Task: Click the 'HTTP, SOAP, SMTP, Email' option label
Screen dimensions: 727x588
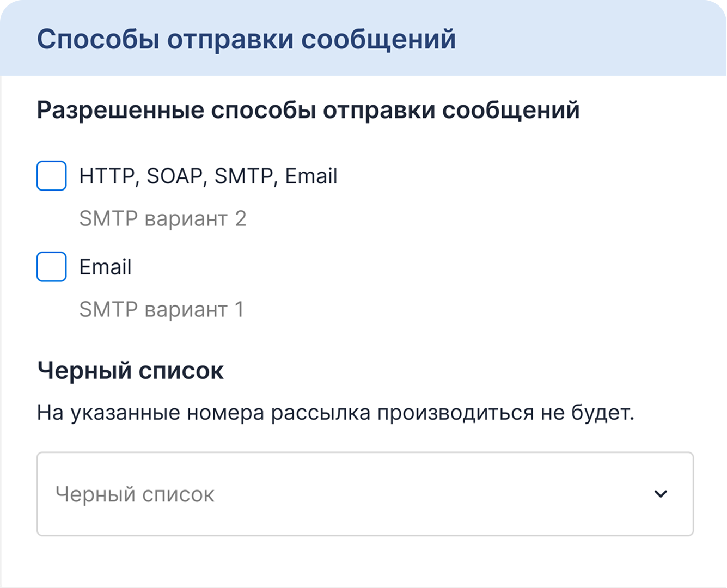Action: pos(208,176)
